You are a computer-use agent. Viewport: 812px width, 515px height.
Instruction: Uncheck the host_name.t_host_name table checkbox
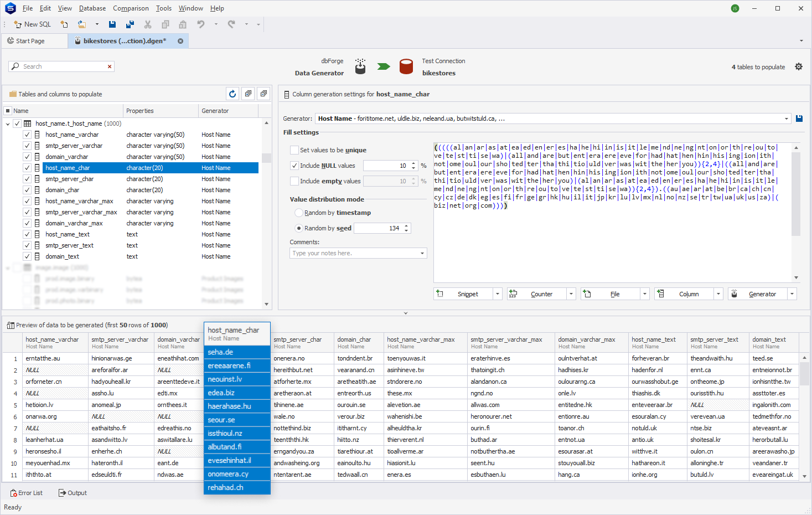pyautogui.click(x=17, y=123)
